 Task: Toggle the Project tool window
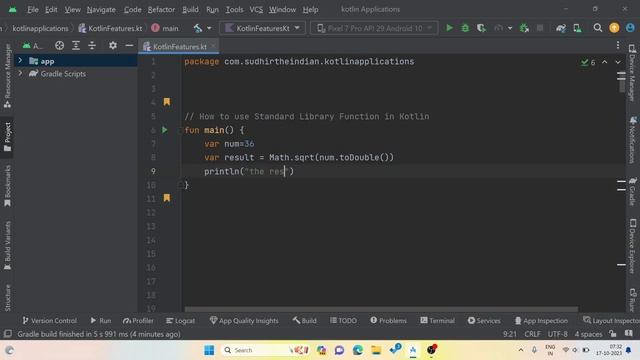[x=7, y=137]
